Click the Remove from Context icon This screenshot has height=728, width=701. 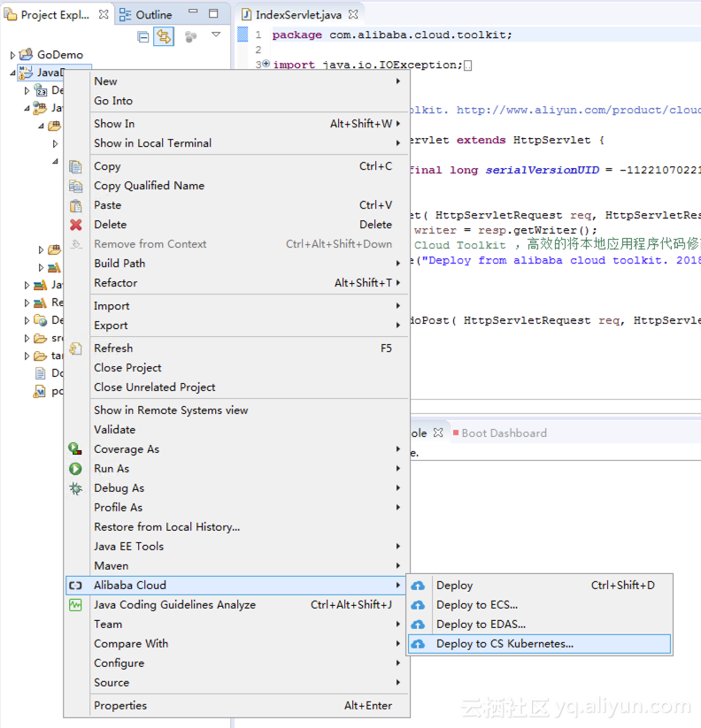(x=76, y=244)
